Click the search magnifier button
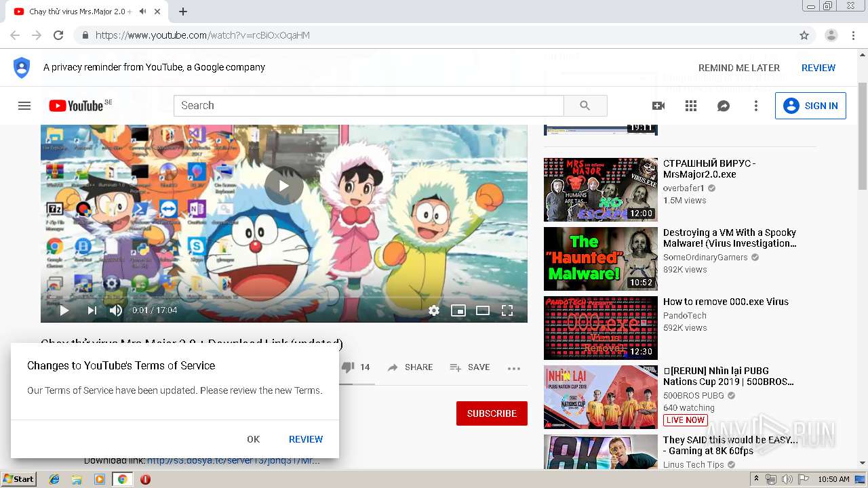This screenshot has height=488, width=868. [x=585, y=106]
